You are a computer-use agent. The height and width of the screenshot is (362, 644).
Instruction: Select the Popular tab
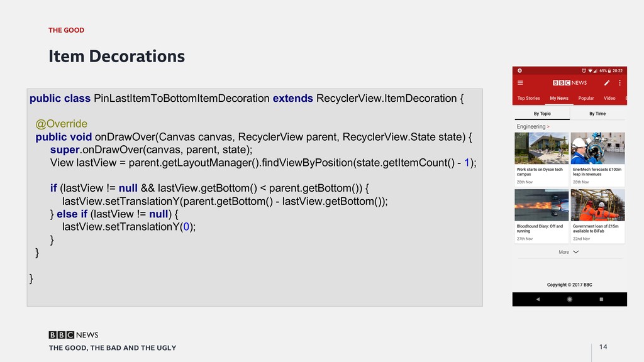[586, 99]
